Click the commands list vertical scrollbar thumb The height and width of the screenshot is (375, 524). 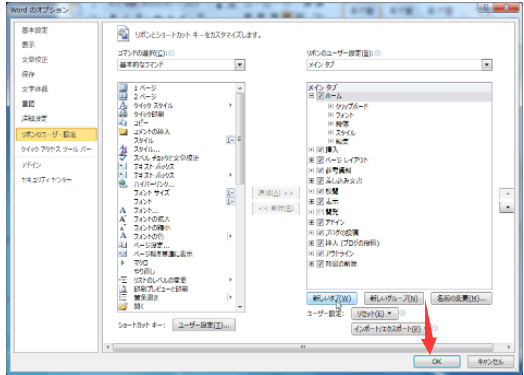coord(240,139)
